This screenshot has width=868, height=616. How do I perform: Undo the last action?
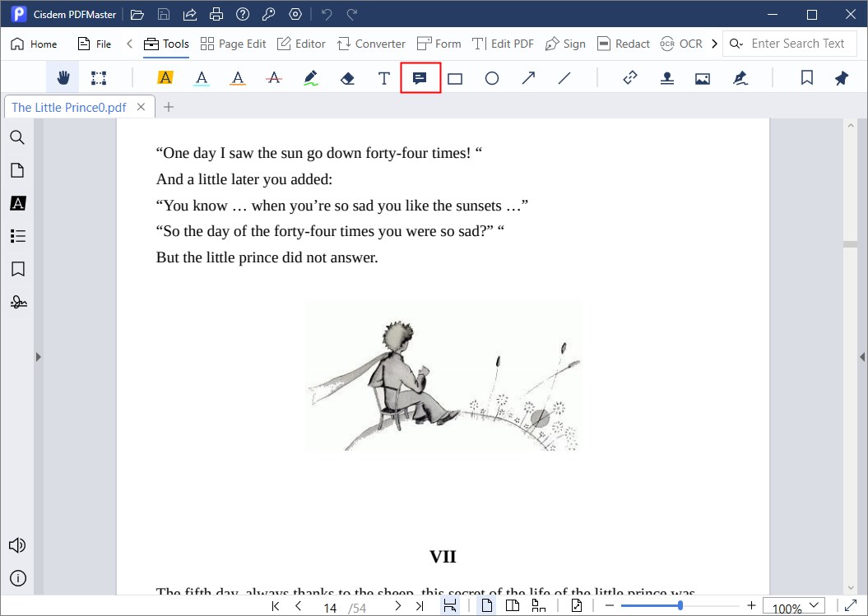327,14
